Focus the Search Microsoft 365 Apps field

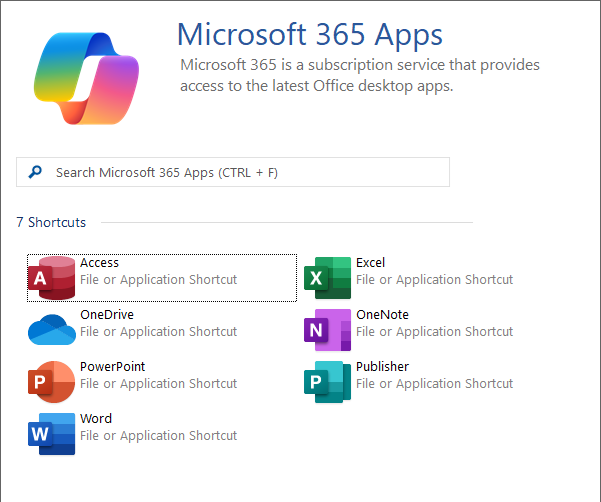point(240,172)
